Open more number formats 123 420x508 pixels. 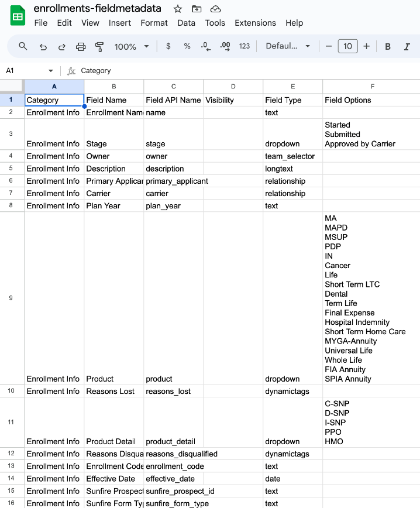244,46
